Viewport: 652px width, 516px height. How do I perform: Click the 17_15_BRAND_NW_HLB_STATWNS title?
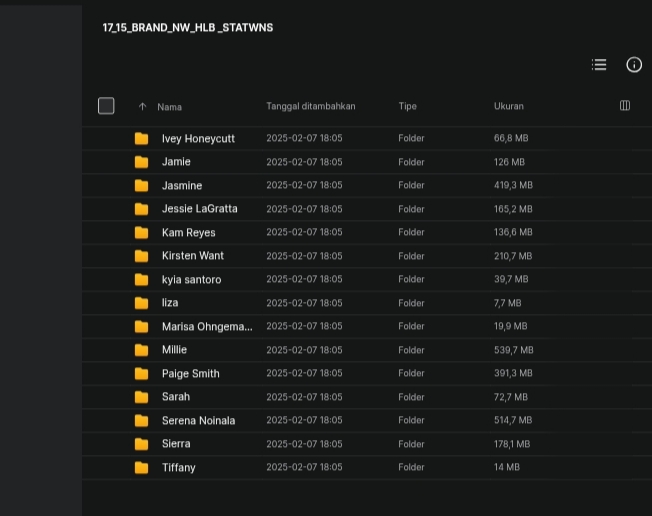(188, 27)
